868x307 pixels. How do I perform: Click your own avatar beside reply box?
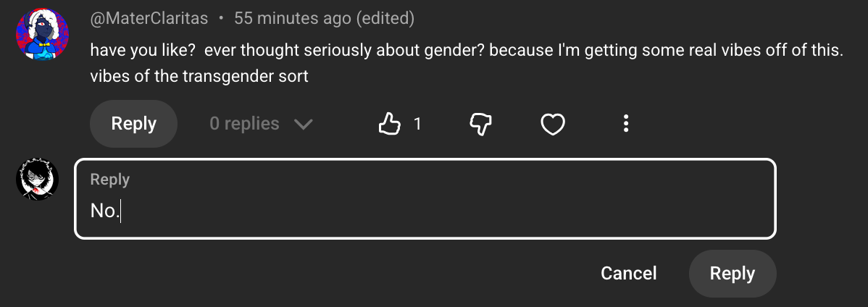point(37,180)
